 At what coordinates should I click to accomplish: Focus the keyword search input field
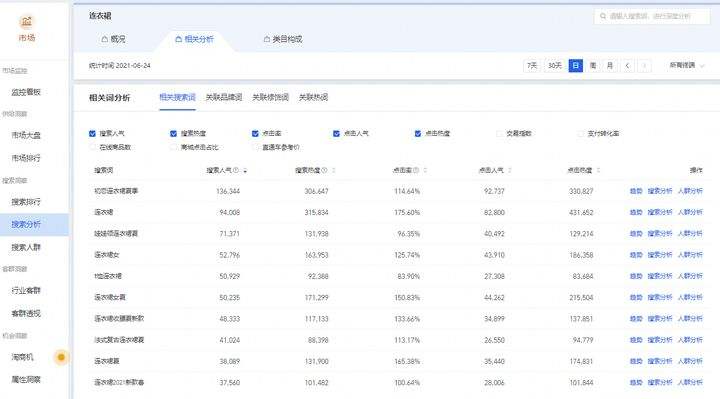652,16
